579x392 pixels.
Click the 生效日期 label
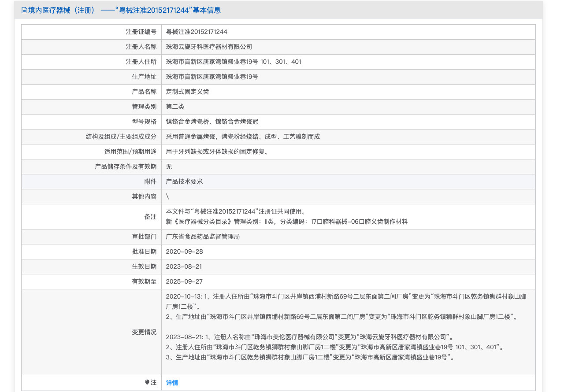144,266
